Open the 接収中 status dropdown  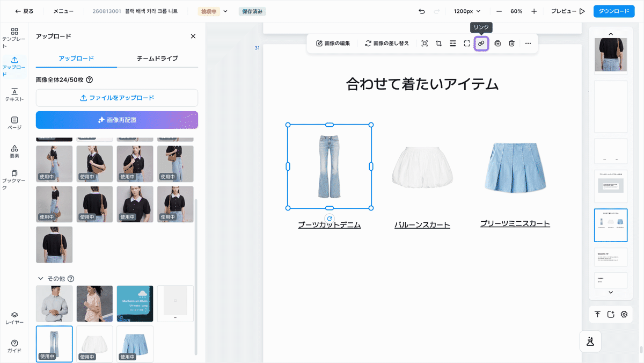point(213,11)
